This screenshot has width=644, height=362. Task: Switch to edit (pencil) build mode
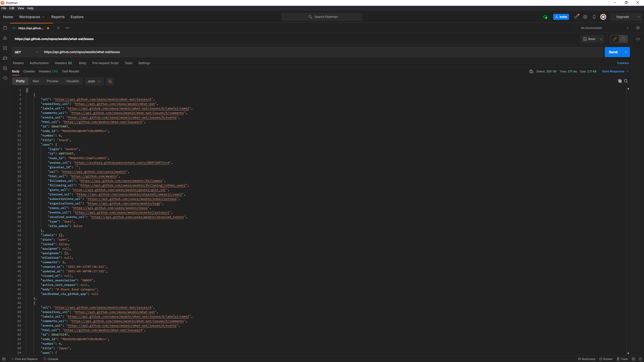[x=615, y=39]
